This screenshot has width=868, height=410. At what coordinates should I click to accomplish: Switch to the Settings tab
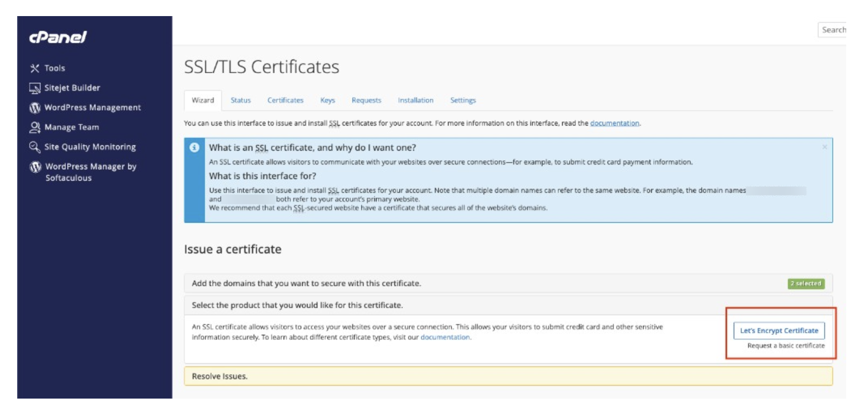coord(463,101)
